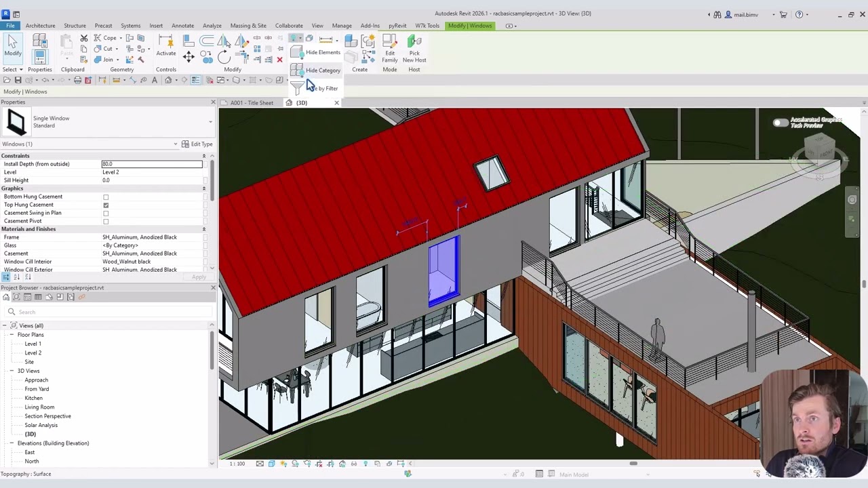The width and height of the screenshot is (868, 488).
Task: Open the File menu tab
Action: click(x=10, y=26)
